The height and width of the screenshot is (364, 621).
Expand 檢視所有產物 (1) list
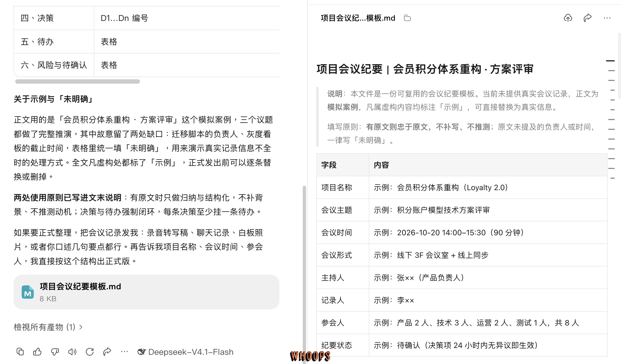coord(48,327)
